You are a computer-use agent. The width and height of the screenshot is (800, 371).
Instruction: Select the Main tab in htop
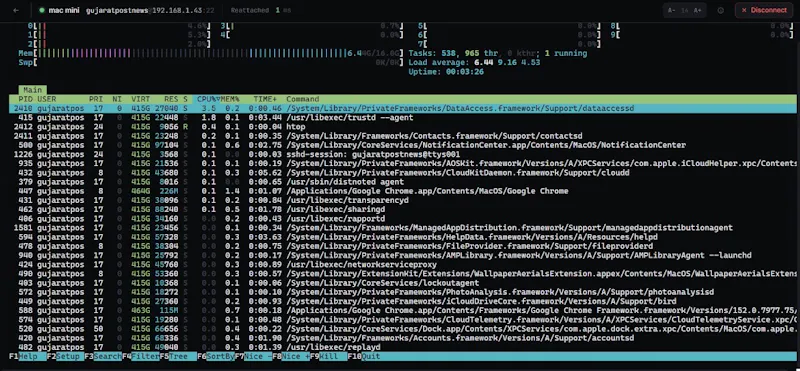pos(33,90)
